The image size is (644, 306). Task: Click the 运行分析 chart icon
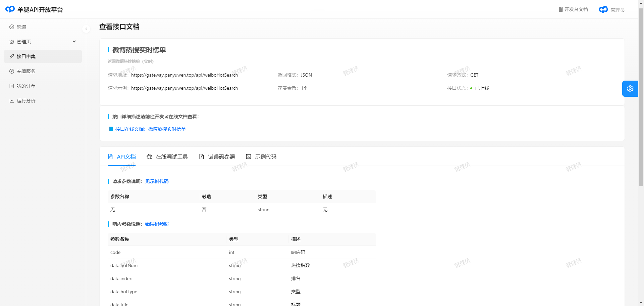click(12, 101)
